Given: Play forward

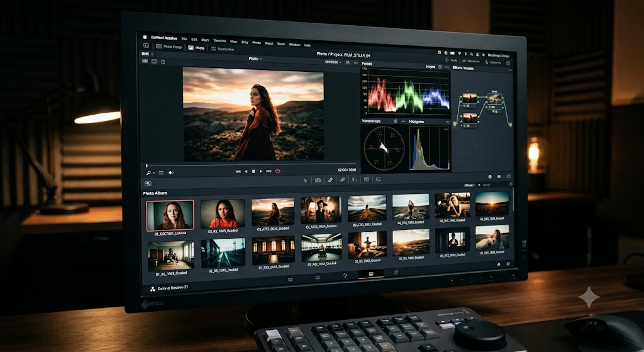Looking at the screenshot, I should click(x=261, y=171).
